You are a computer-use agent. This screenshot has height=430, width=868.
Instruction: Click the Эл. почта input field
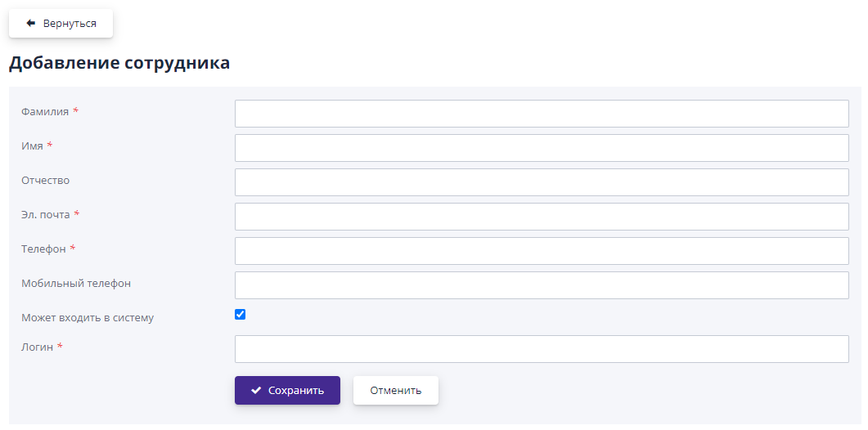point(541,217)
